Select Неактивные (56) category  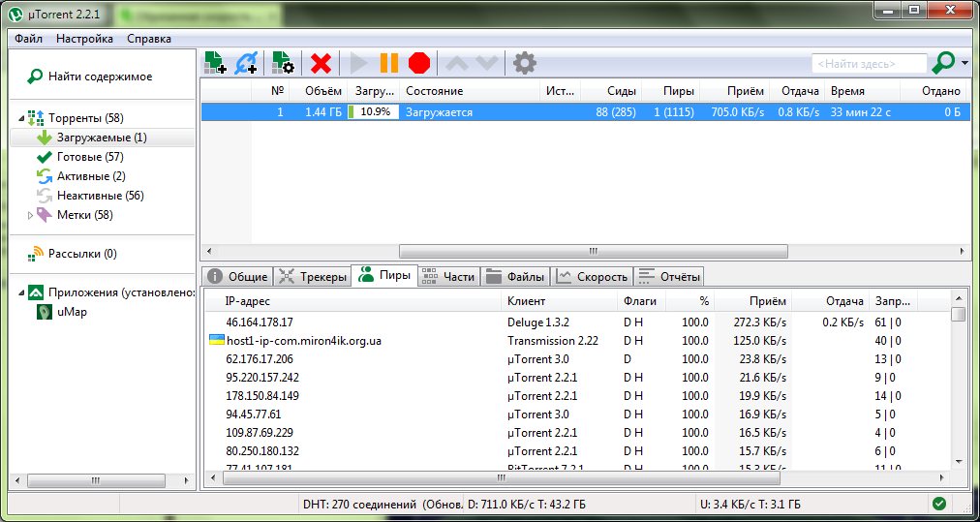click(x=100, y=196)
